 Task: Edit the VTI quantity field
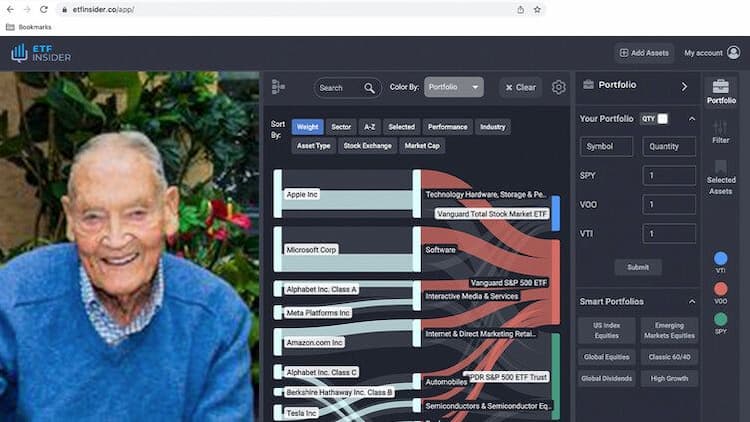coord(669,233)
